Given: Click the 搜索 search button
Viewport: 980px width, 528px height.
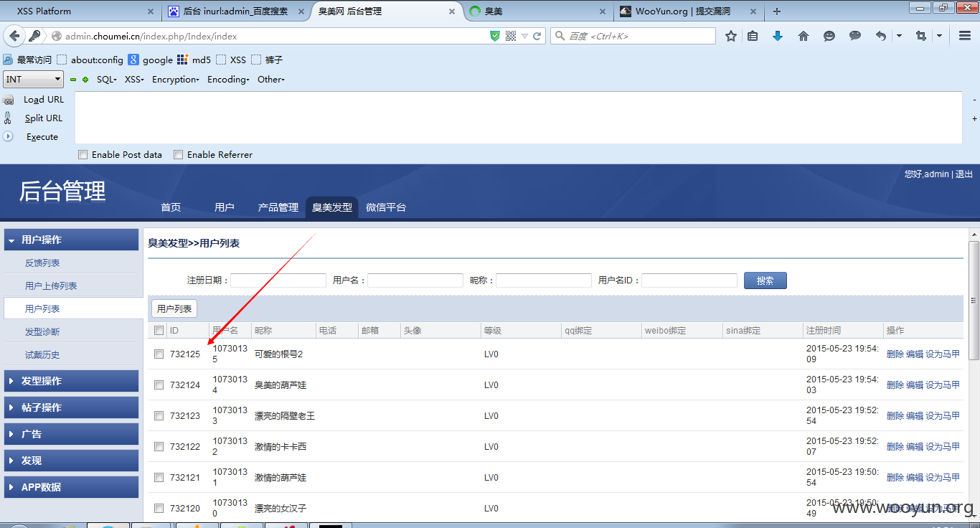Looking at the screenshot, I should coord(765,280).
